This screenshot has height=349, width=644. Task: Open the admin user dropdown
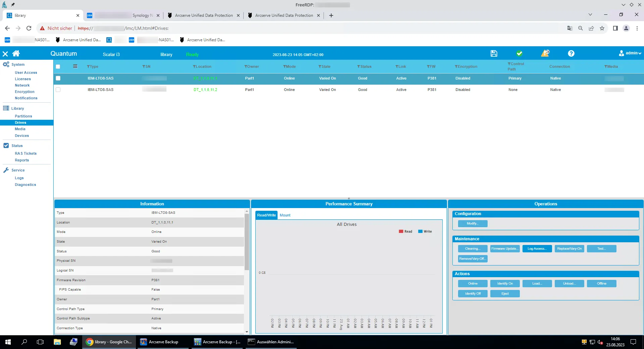[x=630, y=53]
